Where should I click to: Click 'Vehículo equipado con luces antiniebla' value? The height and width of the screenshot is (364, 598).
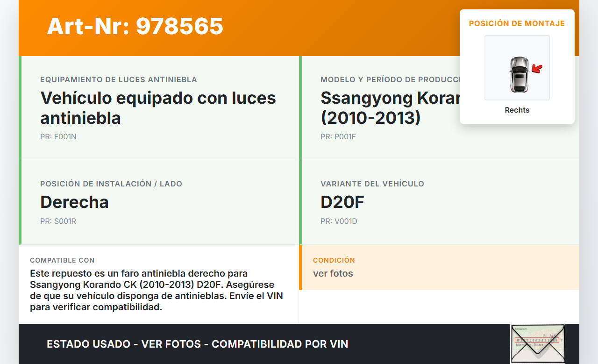pos(158,108)
